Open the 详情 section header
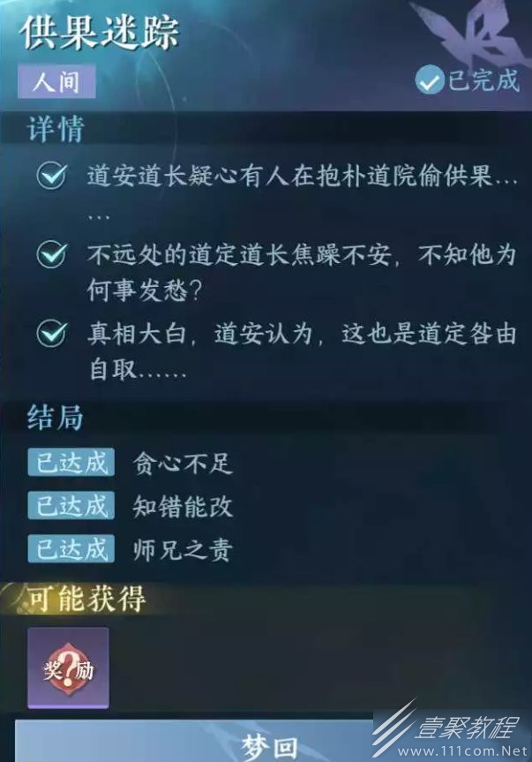This screenshot has width=532, height=762. 56,128
